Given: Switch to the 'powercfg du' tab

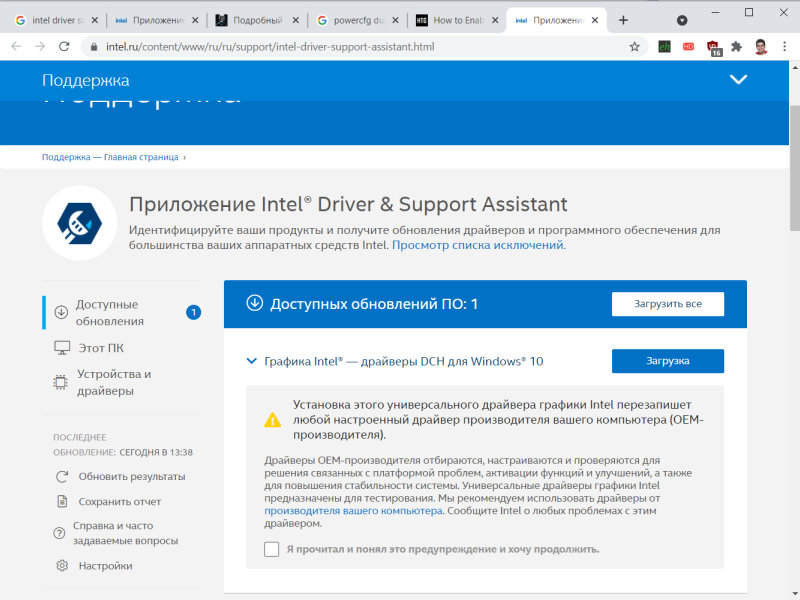Looking at the screenshot, I should (x=357, y=20).
